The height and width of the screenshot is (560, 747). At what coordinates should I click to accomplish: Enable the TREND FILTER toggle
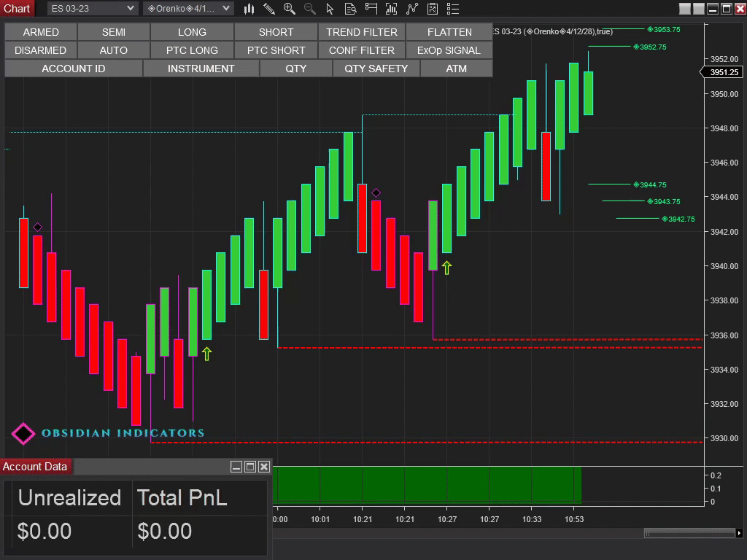pyautogui.click(x=362, y=32)
